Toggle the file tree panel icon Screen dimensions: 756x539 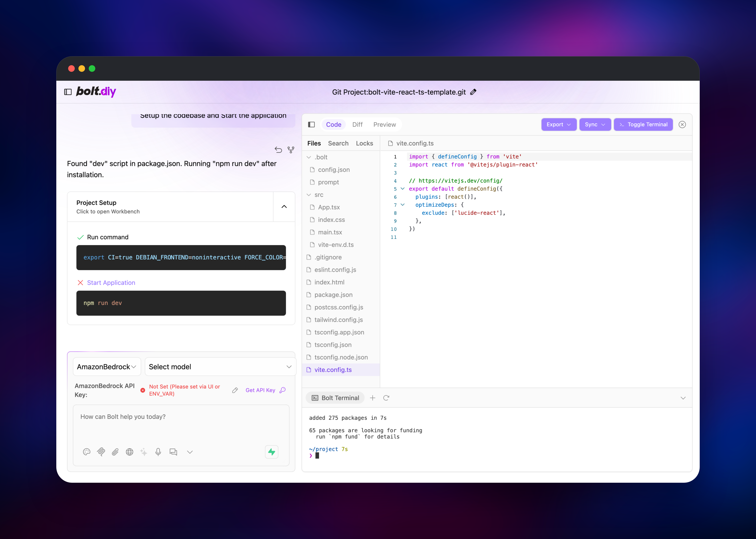pos(311,125)
